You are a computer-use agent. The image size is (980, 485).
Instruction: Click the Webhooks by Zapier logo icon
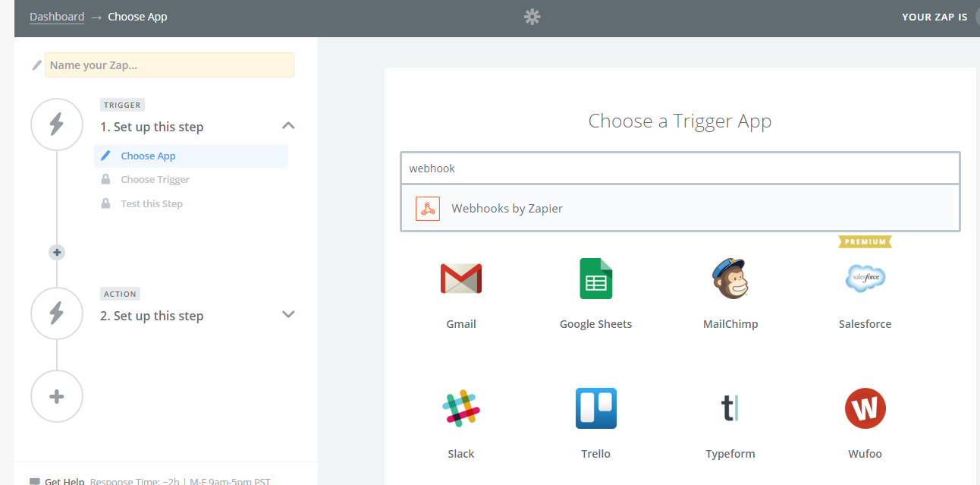[428, 208]
